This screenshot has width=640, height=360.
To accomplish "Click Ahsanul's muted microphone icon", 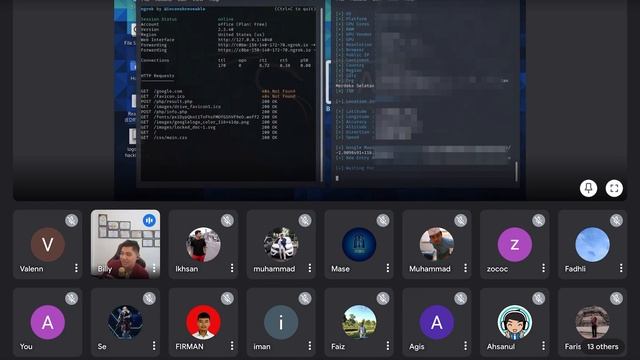I will click(539, 299).
